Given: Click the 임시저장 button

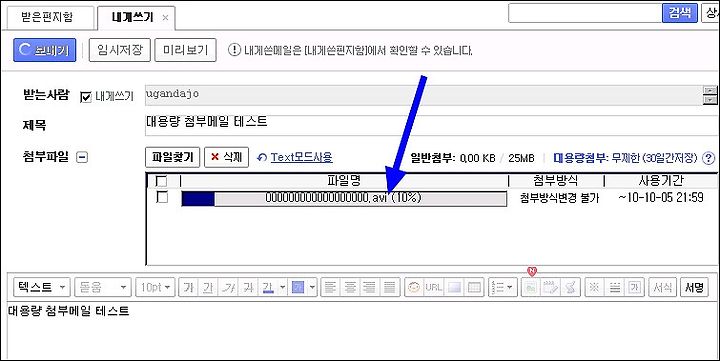Looking at the screenshot, I should click(x=119, y=50).
